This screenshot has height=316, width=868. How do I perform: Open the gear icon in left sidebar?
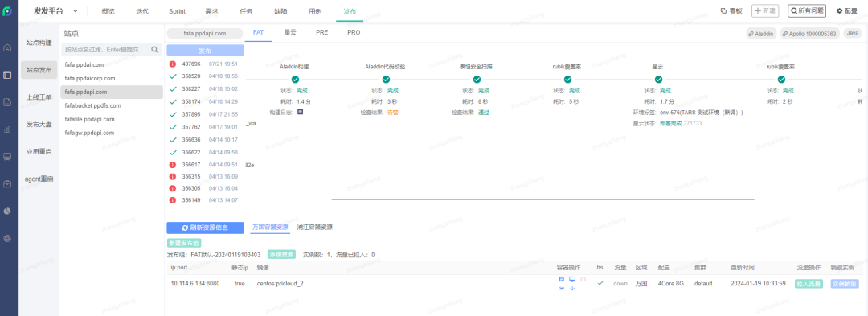(8, 238)
